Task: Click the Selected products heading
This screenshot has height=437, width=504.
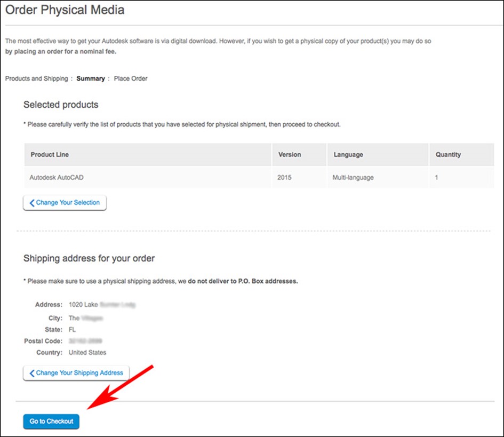Action: 61,105
